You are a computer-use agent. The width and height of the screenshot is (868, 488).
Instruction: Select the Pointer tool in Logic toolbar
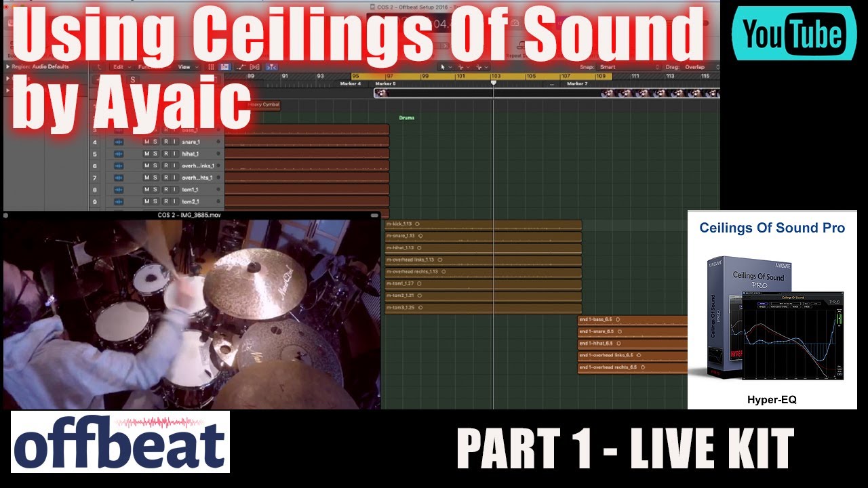coord(444,67)
